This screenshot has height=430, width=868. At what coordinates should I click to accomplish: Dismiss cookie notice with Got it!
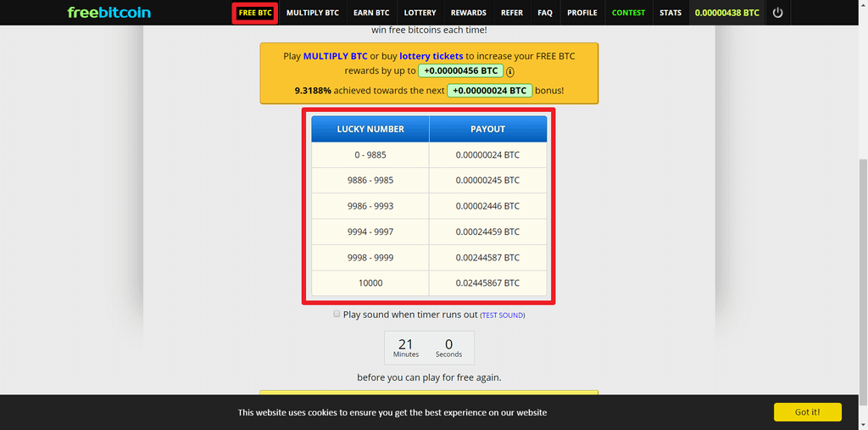808,412
